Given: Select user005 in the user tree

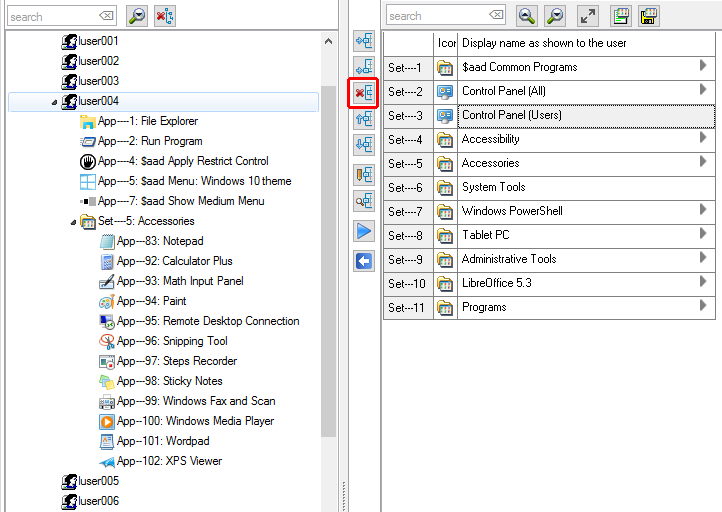Looking at the screenshot, I should pos(98,481).
